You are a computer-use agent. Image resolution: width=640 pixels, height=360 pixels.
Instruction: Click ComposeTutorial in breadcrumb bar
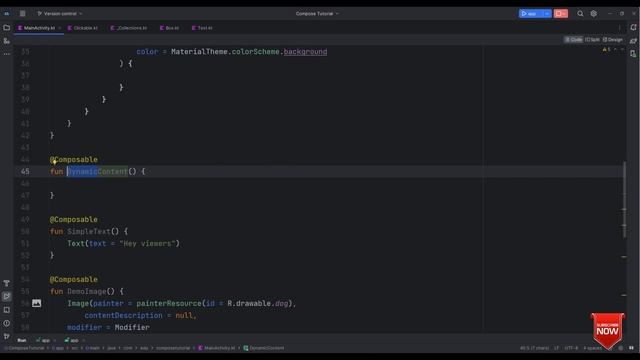tap(24, 348)
